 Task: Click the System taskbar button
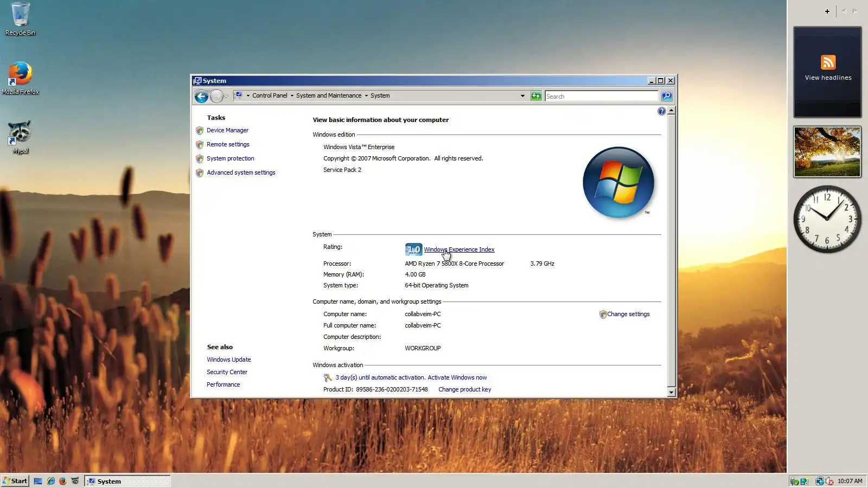[127, 481]
